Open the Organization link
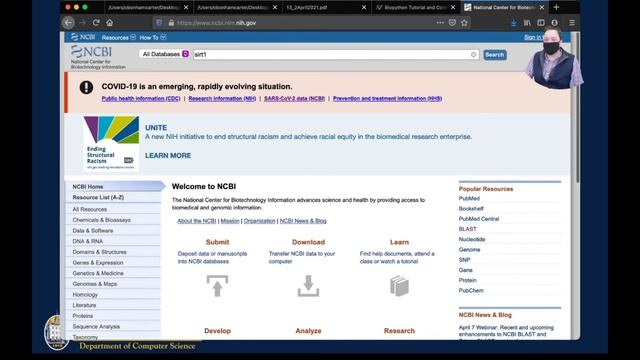The width and height of the screenshot is (640, 360). tap(259, 221)
